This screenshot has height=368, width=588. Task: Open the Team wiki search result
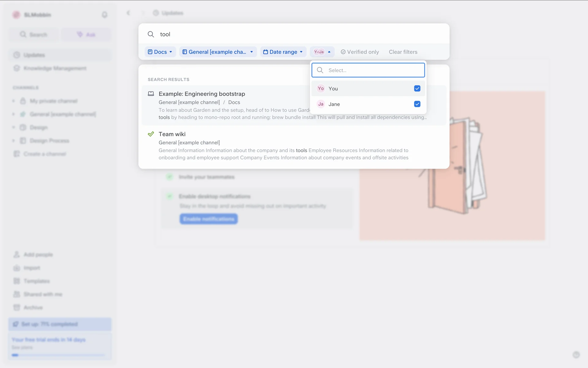coord(172,134)
